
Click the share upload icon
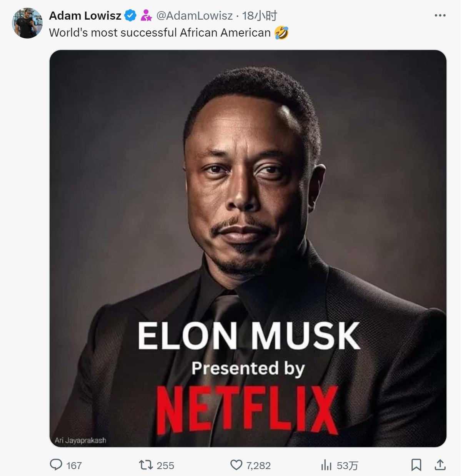tap(440, 465)
